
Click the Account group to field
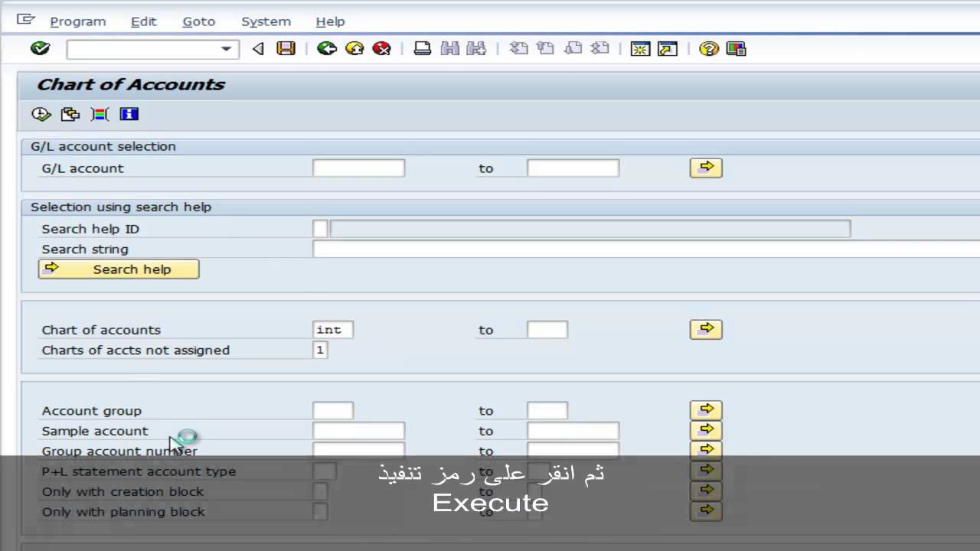point(547,410)
